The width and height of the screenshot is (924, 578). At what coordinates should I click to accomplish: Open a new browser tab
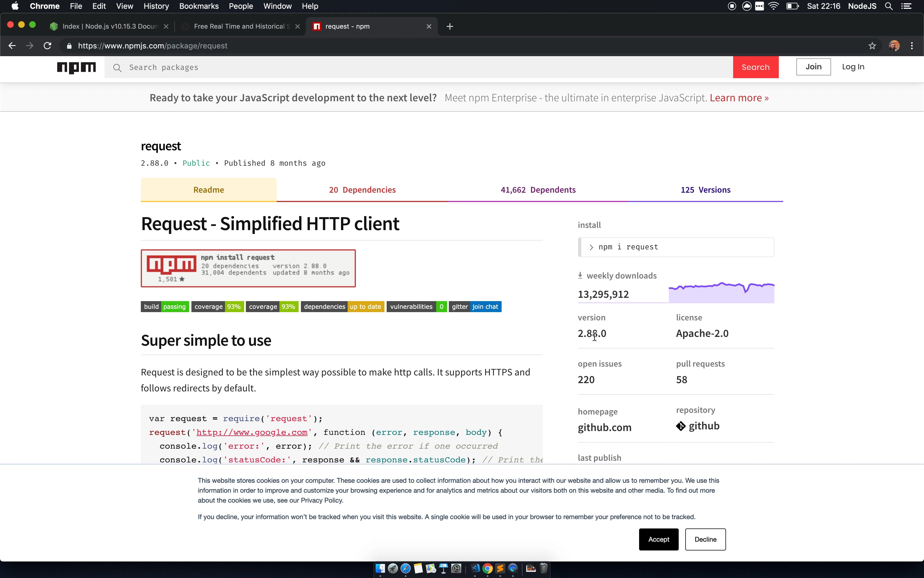(450, 26)
